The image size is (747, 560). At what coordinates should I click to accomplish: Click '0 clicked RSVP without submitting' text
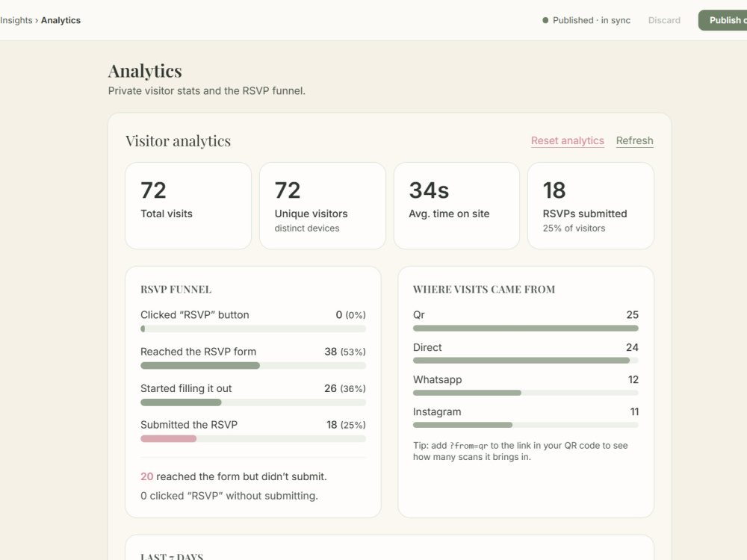[x=229, y=496]
